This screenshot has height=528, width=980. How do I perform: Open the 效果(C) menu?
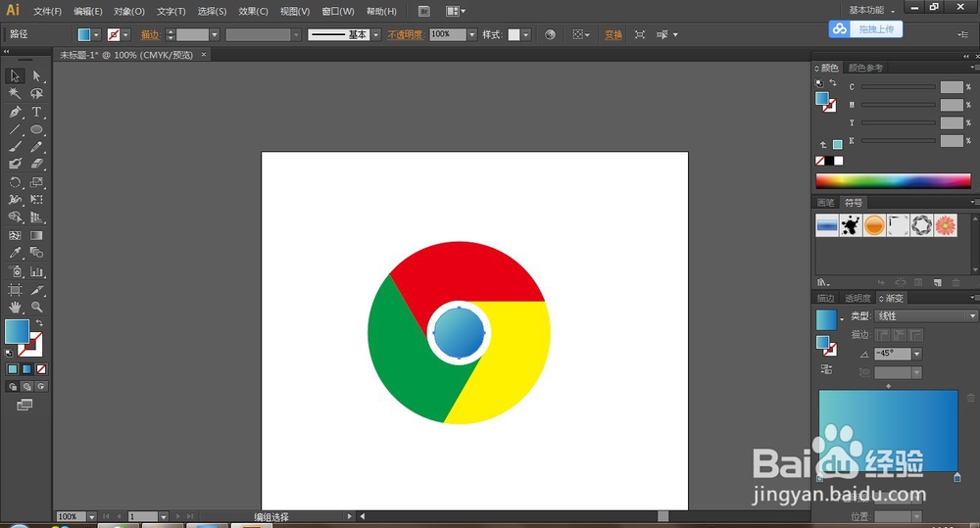click(x=253, y=11)
